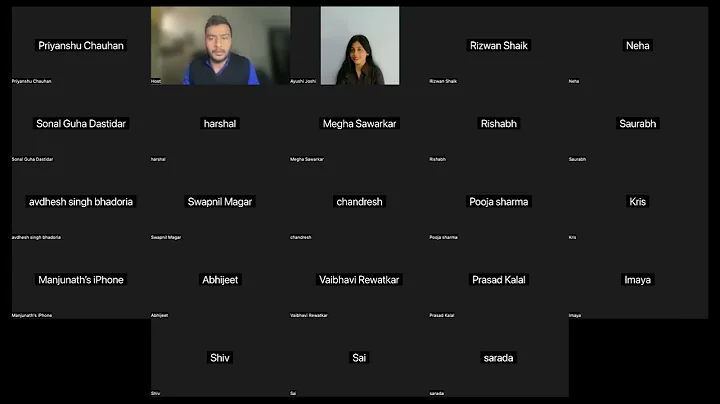Screen dimensions: 720x404
Task: Click Rizwan Shaik participant tile
Action: click(x=499, y=45)
